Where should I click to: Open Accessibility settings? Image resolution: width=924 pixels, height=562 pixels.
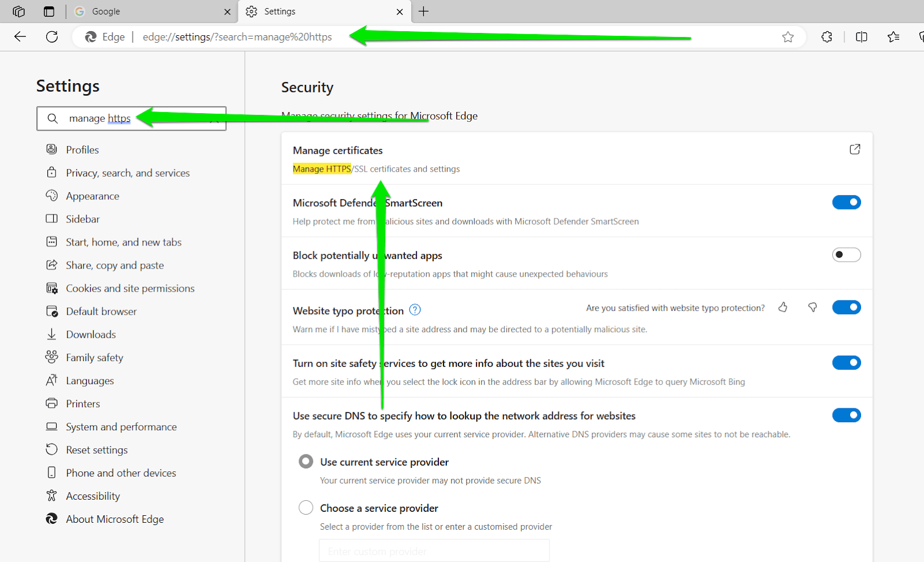point(93,496)
